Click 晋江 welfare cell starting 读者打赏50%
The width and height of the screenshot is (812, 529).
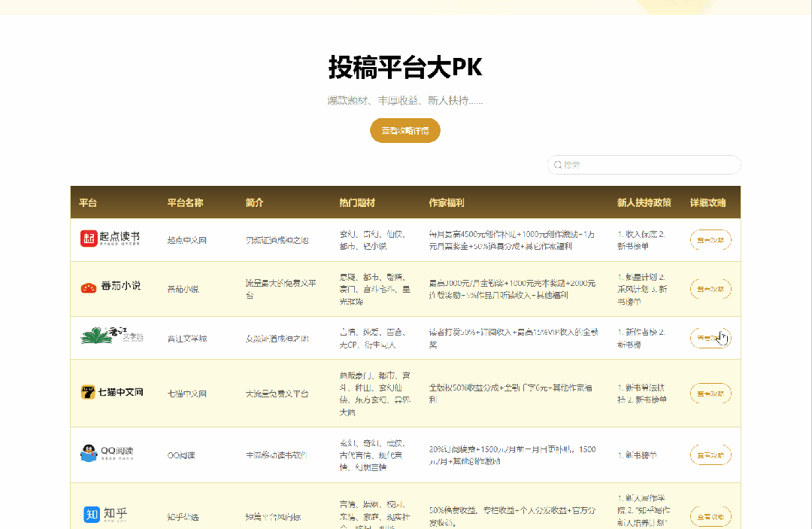(x=514, y=339)
